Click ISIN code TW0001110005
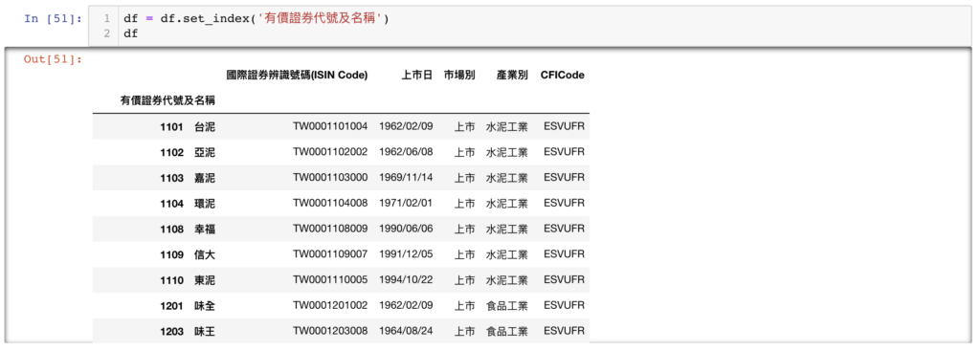This screenshot has height=351, width=980. 330,280
